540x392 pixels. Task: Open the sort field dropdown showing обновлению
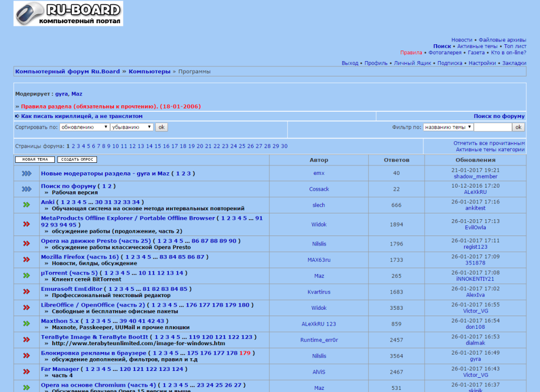click(84, 127)
